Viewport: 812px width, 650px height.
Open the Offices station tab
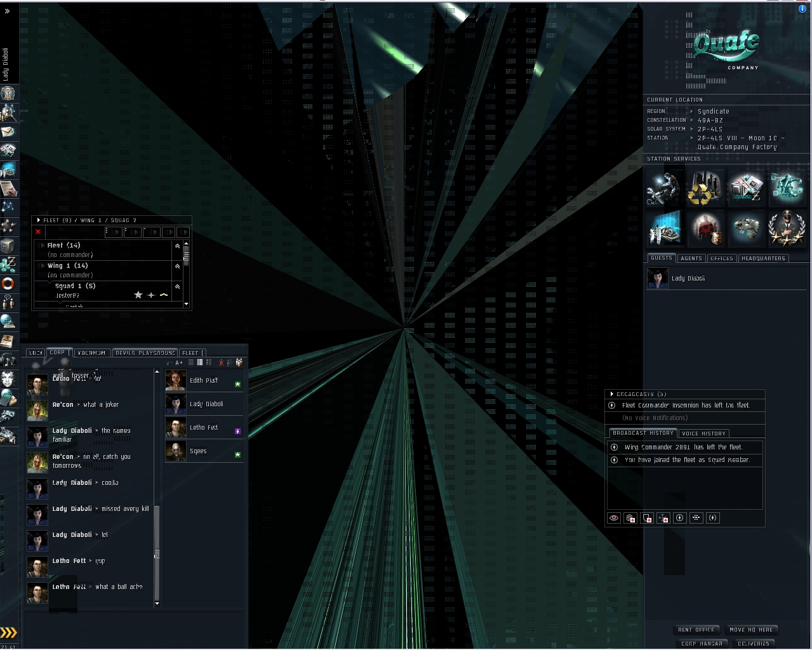pyautogui.click(x=721, y=258)
